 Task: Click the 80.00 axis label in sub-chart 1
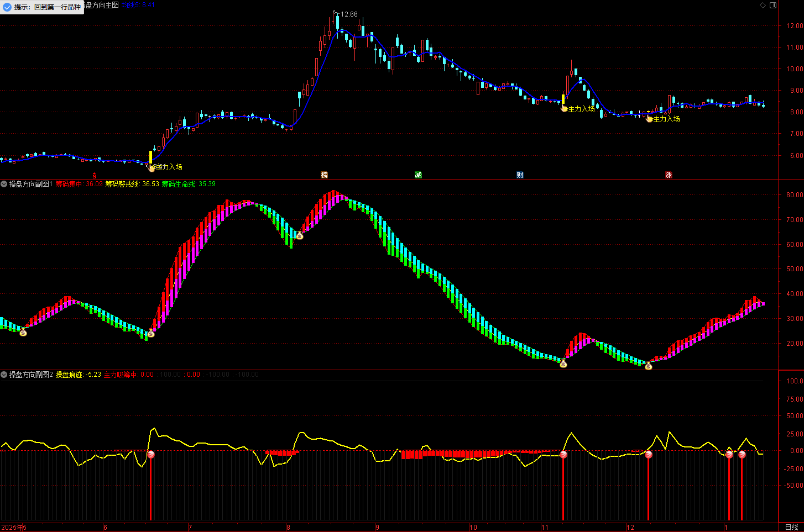tap(795, 195)
